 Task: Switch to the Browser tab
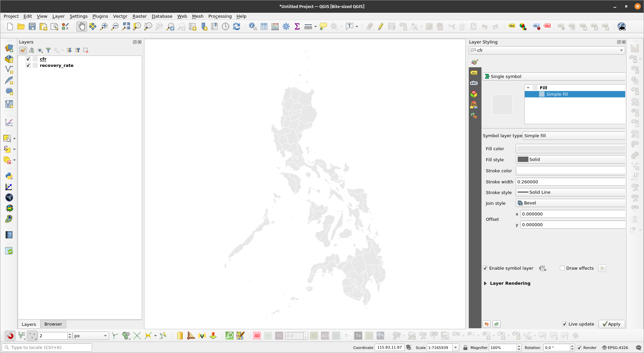click(x=53, y=324)
